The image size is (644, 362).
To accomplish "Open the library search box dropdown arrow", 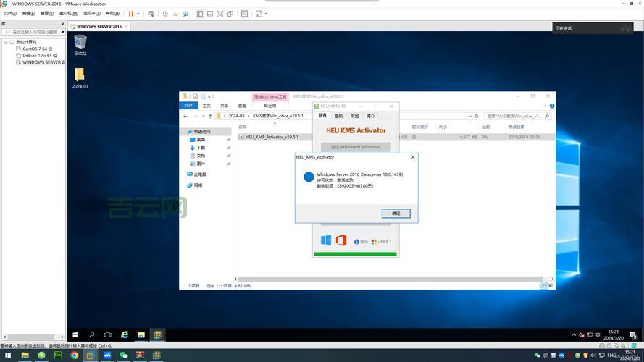I will [x=62, y=32].
